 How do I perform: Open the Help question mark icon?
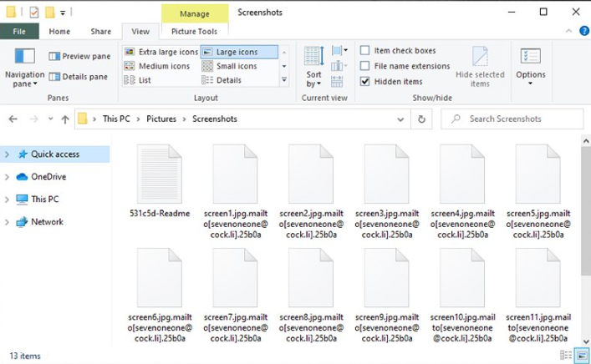[x=583, y=32]
